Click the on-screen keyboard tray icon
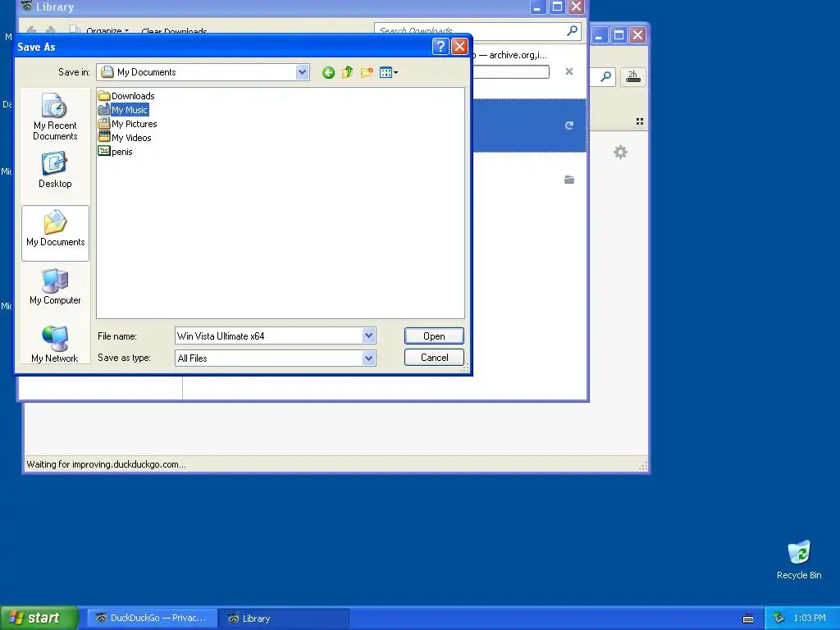Screen dimensions: 840x630 (x=748, y=619)
